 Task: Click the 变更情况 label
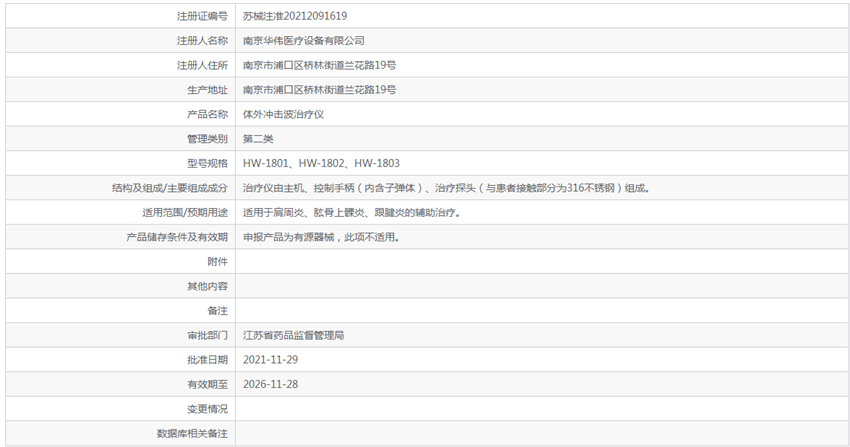coord(208,409)
